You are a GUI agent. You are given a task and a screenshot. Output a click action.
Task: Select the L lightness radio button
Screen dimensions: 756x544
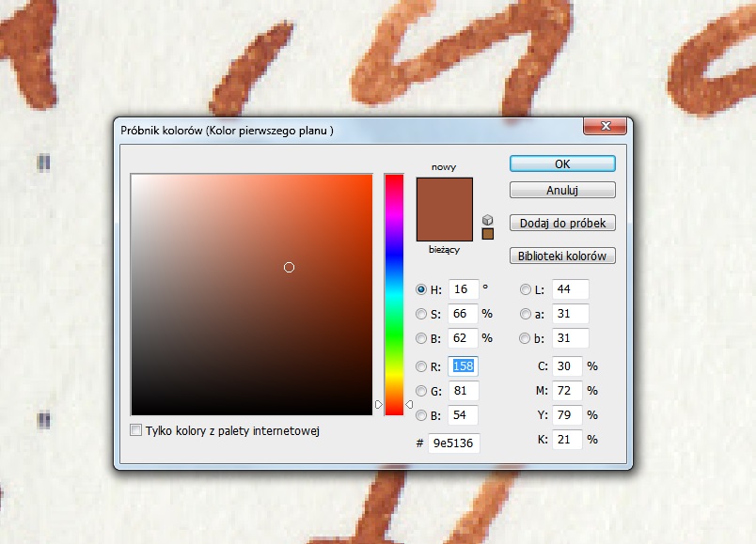coord(527,289)
